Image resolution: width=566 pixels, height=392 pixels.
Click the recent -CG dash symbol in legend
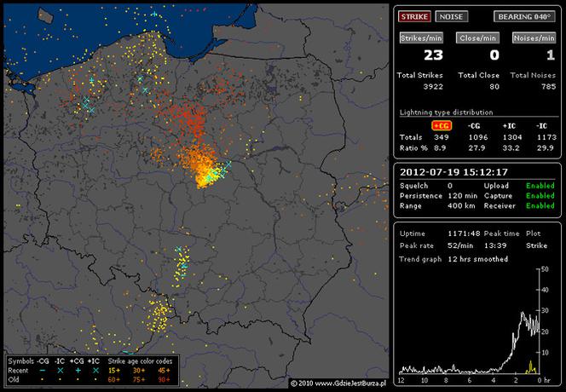pos(43,371)
